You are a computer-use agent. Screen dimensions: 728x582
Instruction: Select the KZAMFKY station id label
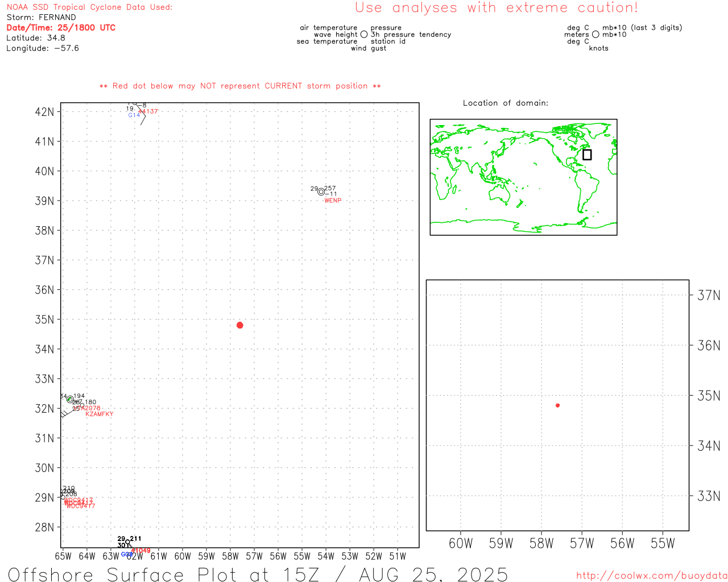tap(100, 414)
